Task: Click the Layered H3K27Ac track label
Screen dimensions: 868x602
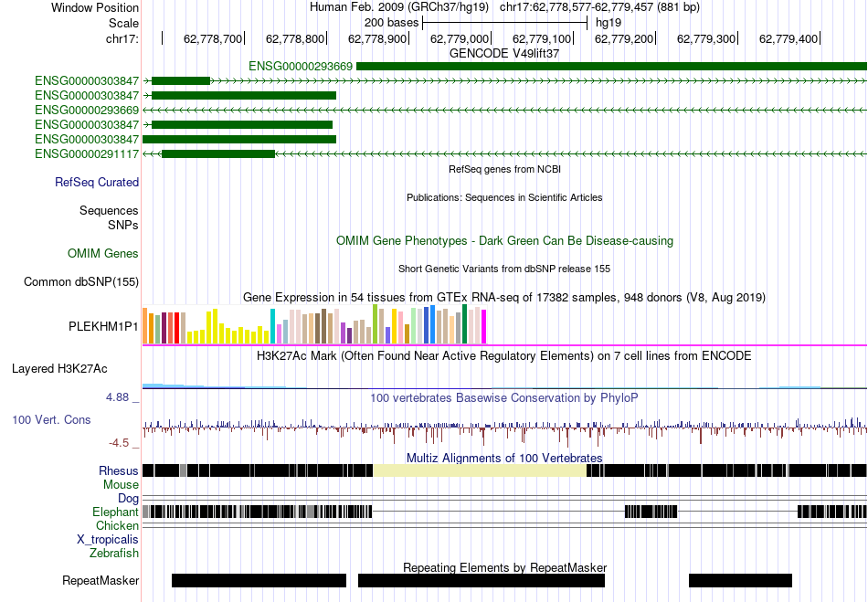Action: 59,368
